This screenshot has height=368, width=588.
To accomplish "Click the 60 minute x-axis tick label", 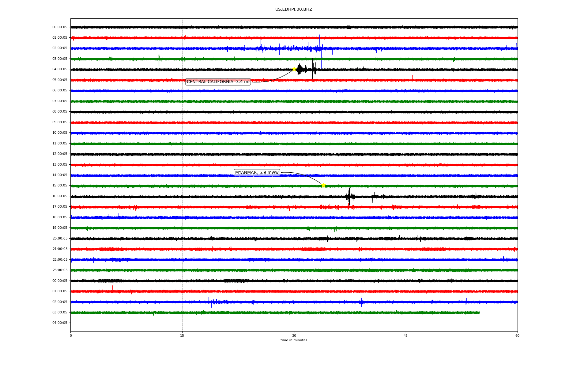I will coord(517,335).
